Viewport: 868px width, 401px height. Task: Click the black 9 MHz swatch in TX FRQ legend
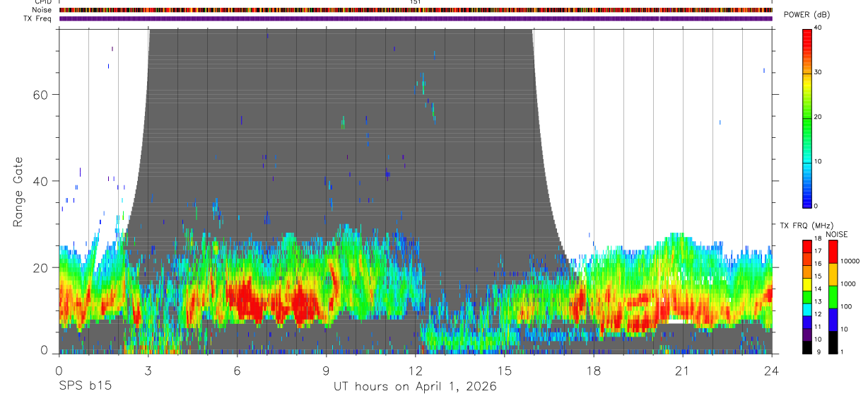pyautogui.click(x=807, y=347)
